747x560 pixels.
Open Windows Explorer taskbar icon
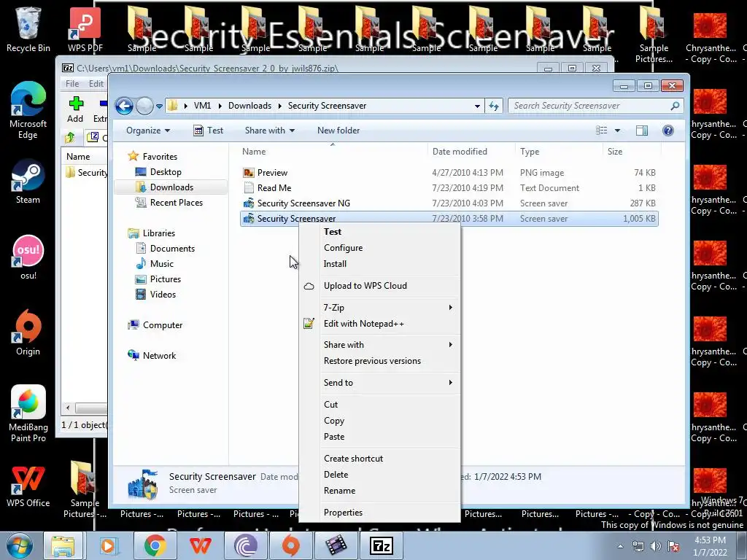[x=63, y=545]
